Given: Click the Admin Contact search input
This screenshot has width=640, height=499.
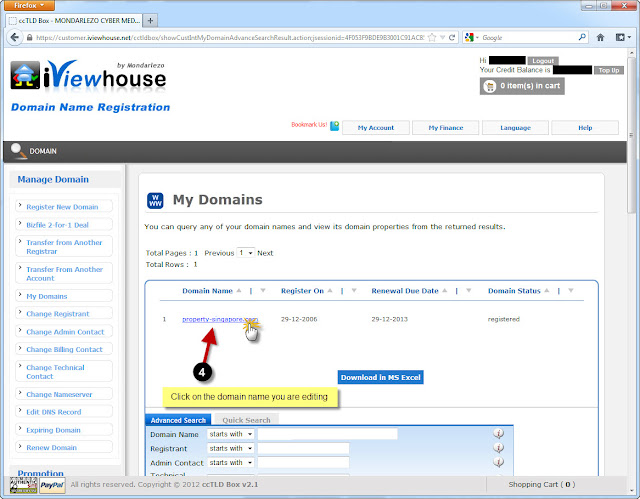Looking at the screenshot, I should (303, 463).
